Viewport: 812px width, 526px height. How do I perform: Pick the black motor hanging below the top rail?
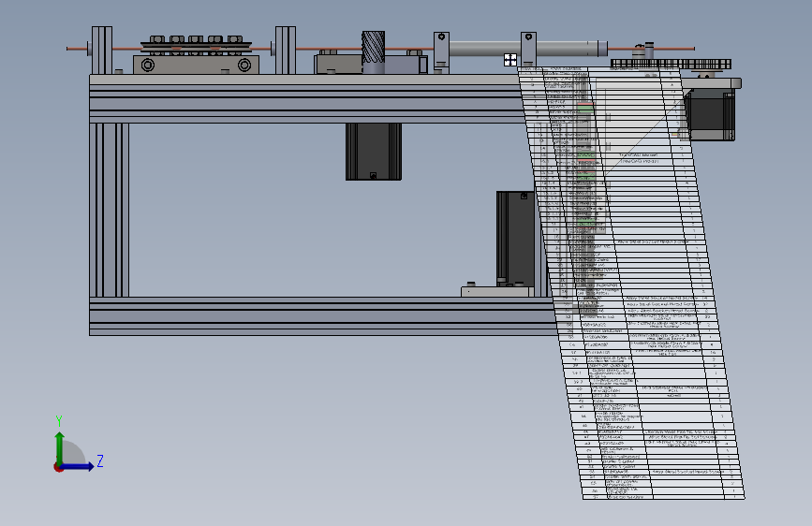pyautogui.click(x=374, y=152)
